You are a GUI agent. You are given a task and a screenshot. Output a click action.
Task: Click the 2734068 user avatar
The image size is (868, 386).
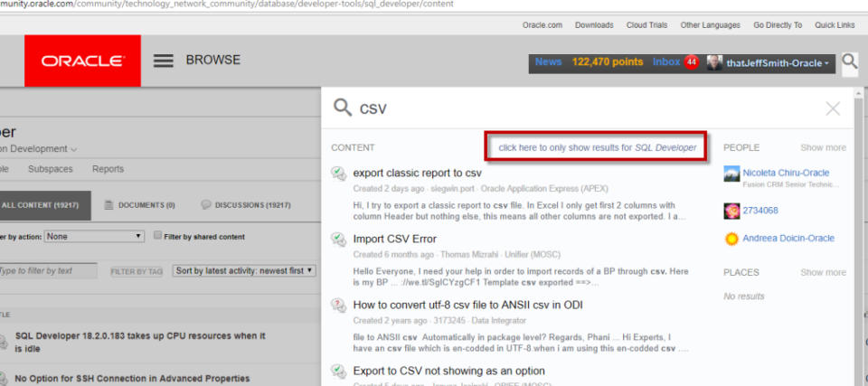click(x=731, y=211)
